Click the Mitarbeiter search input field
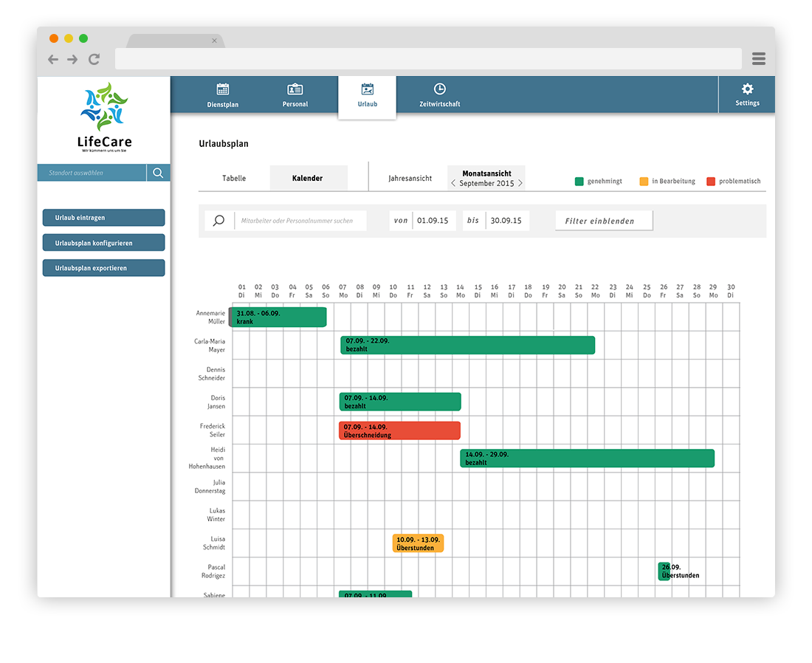Image resolution: width=812 pixels, height=663 pixels. [301, 221]
